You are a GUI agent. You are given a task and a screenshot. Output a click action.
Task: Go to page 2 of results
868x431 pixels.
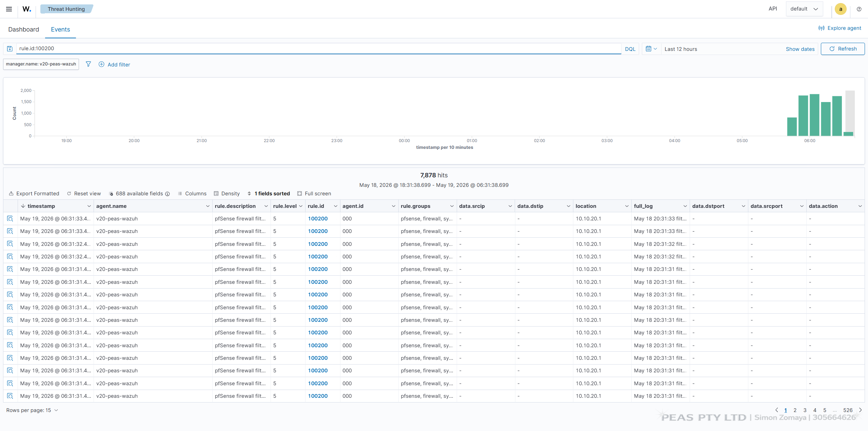pyautogui.click(x=795, y=410)
